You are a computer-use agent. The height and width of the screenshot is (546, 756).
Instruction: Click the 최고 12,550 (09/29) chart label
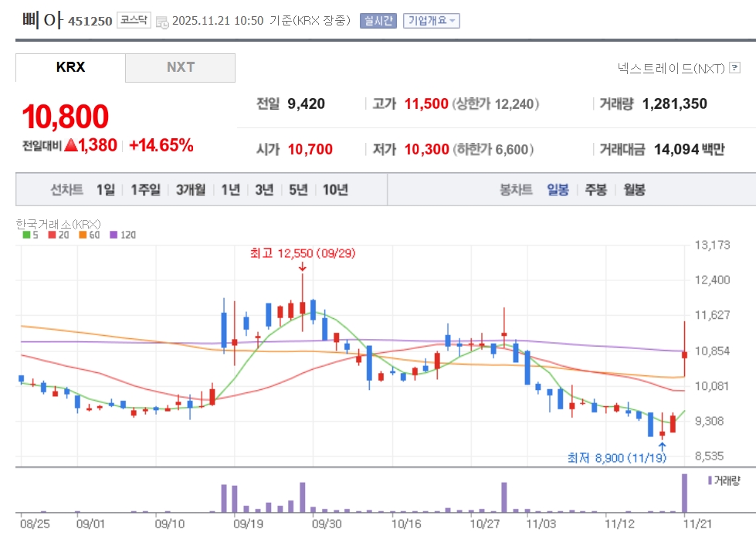coord(303,253)
